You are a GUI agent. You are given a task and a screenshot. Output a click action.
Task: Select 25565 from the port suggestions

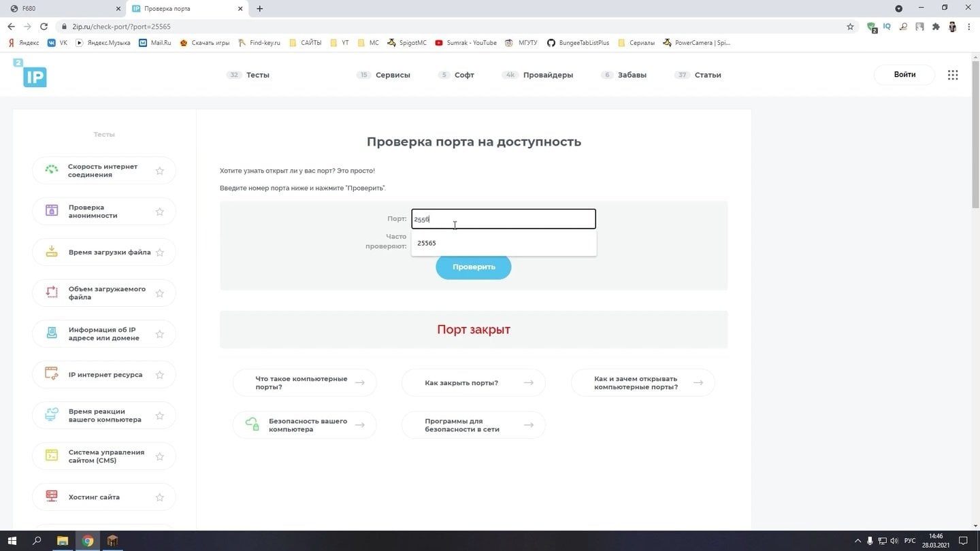(427, 243)
